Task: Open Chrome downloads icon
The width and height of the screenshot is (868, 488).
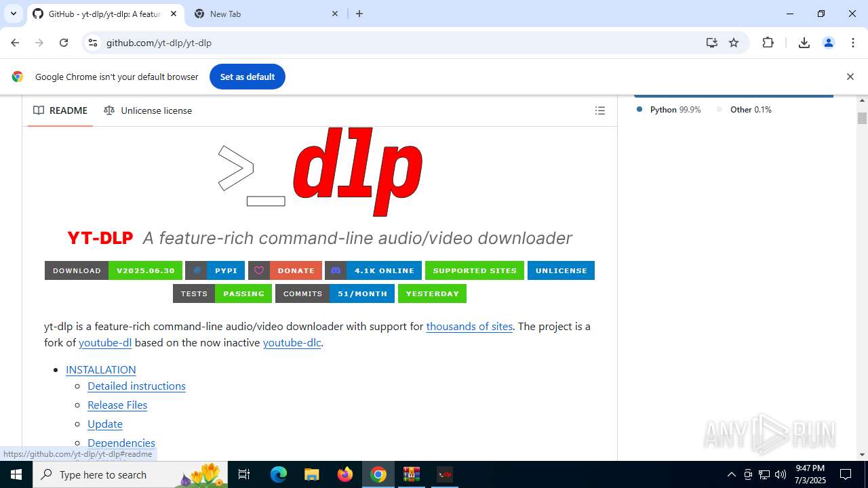Action: coord(804,43)
